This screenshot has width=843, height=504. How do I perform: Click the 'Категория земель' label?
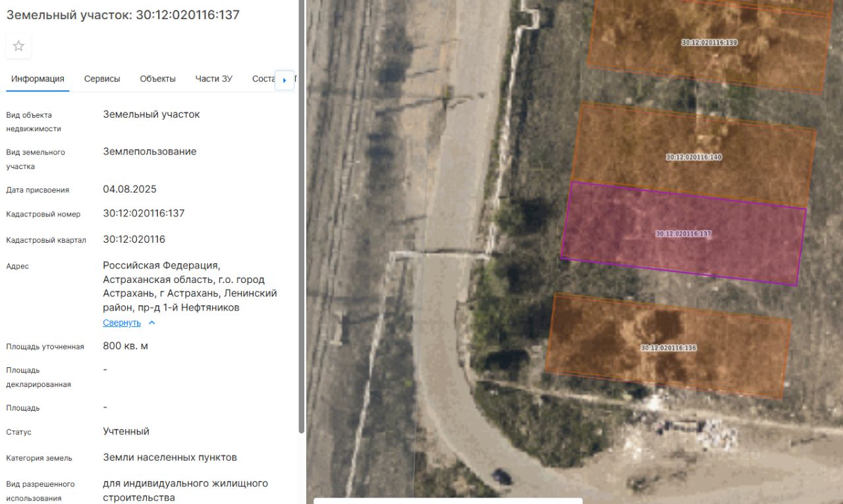39,458
